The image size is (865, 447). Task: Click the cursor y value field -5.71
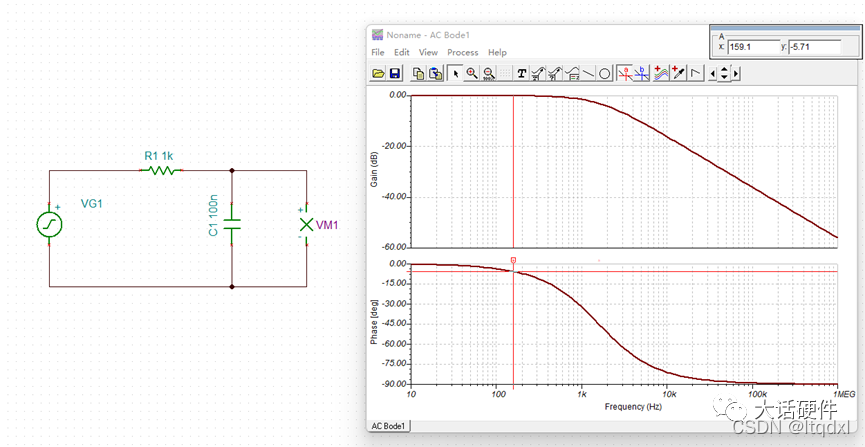pos(814,47)
